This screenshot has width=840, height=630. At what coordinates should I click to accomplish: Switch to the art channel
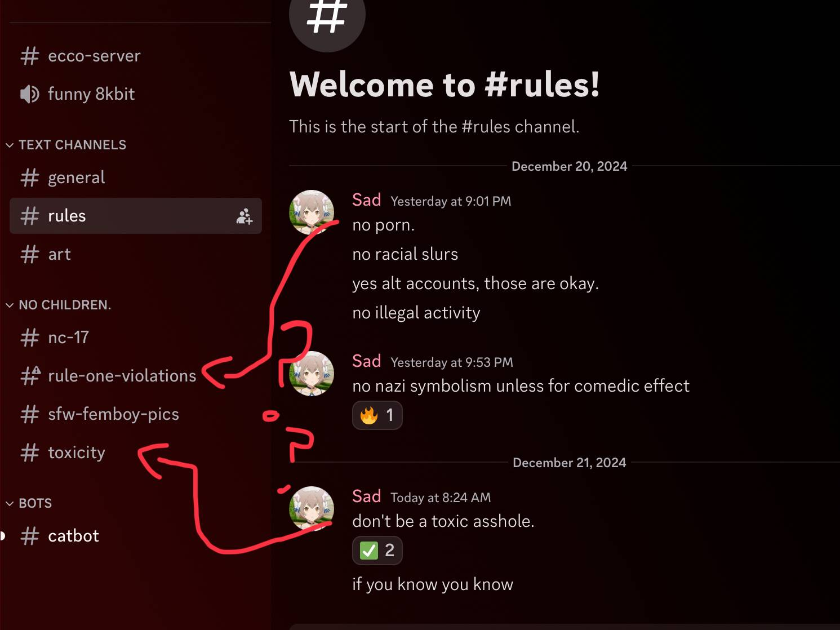[x=136, y=254]
